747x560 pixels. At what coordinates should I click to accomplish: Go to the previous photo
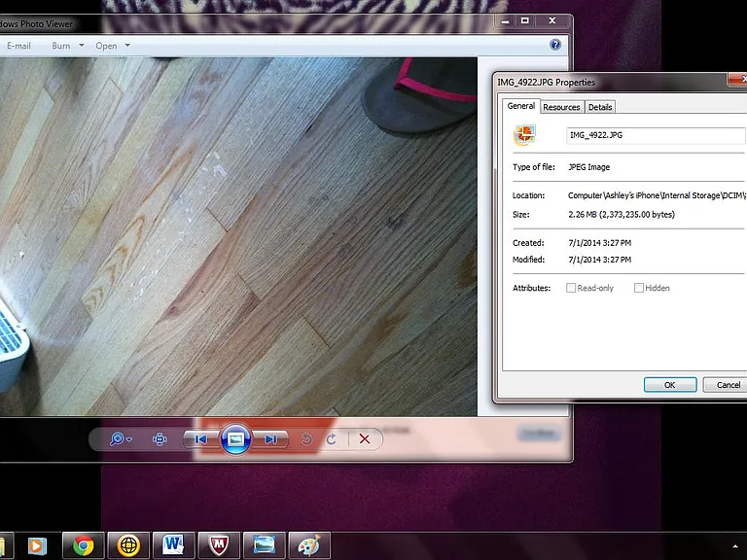click(x=200, y=439)
